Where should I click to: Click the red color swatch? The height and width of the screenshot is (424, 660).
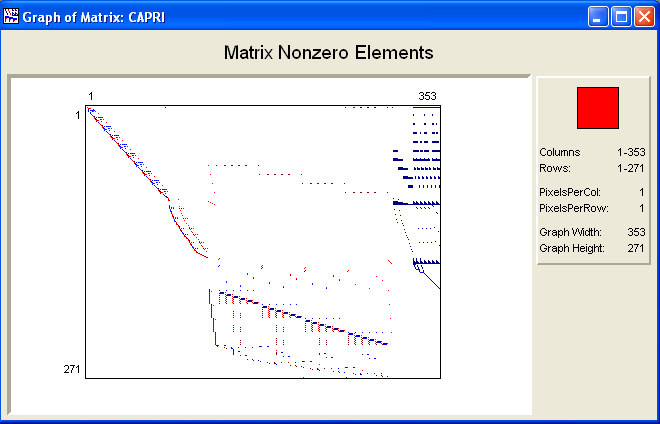(598, 107)
